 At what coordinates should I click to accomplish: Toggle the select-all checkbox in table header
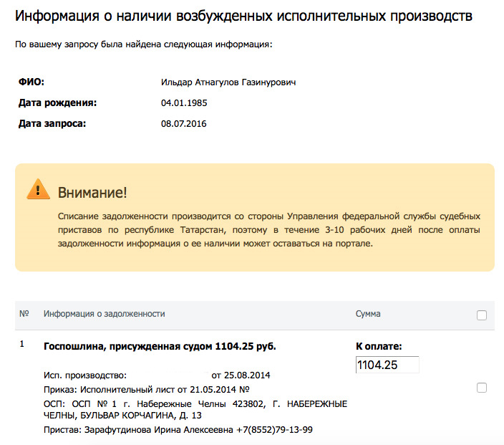coord(482,315)
